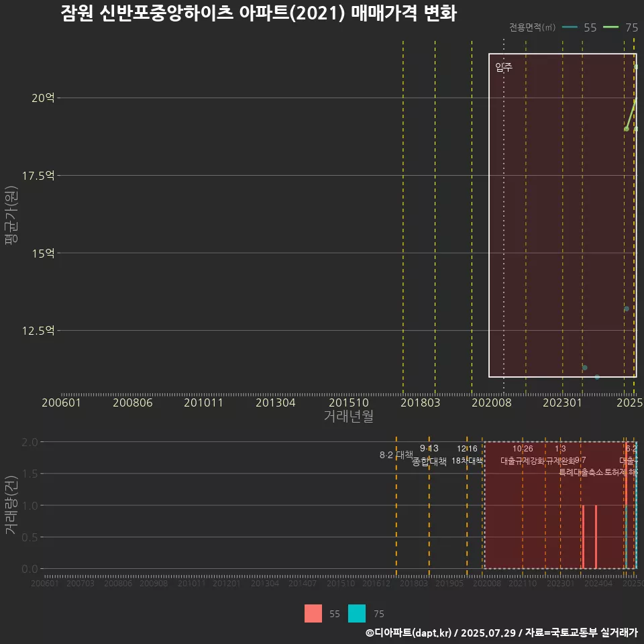Click 202110 on the volume chart x-axis
Screen dimensions: 644x644
point(523,583)
